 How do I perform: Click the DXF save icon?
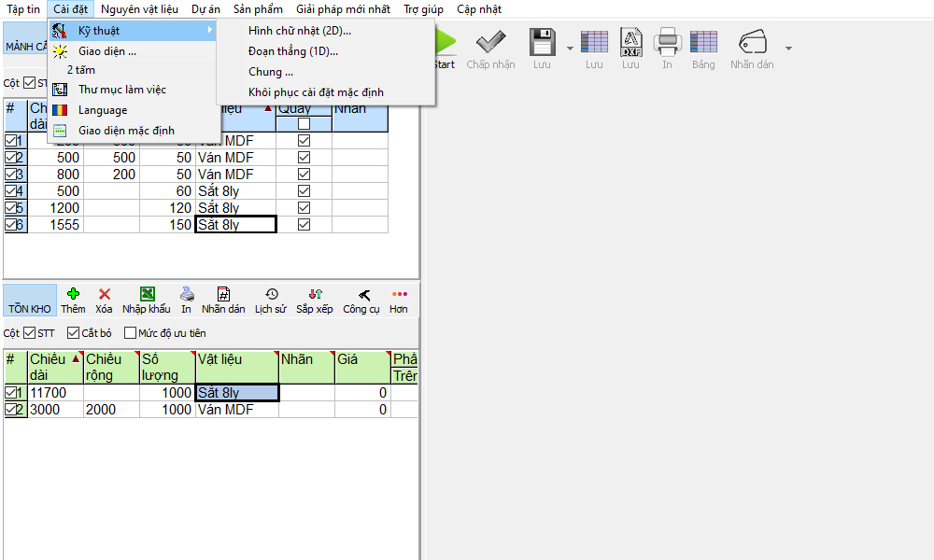pyautogui.click(x=631, y=43)
